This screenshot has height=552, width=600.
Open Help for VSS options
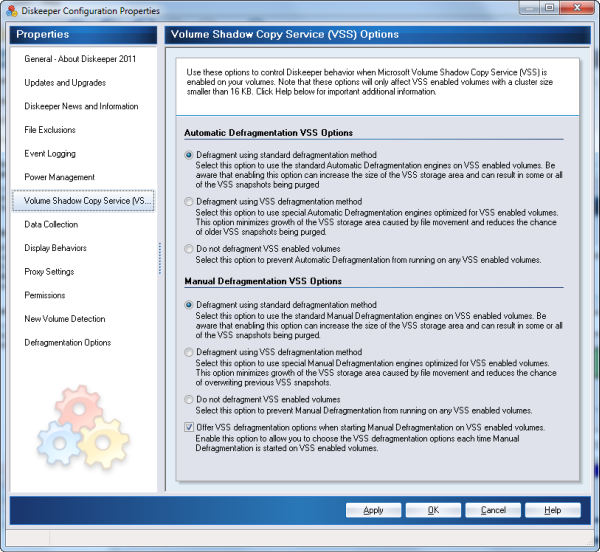pyautogui.click(x=553, y=510)
